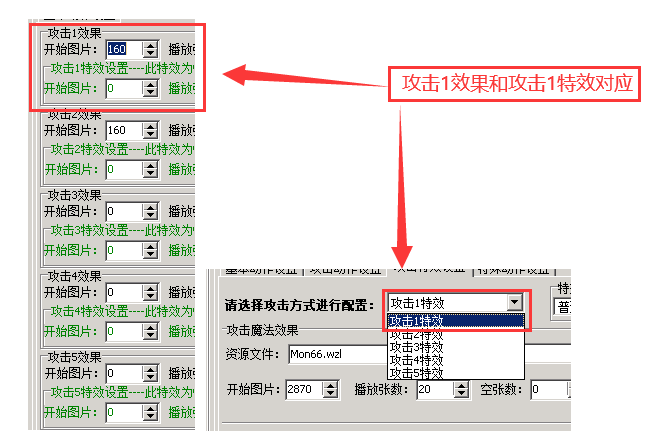The width and height of the screenshot is (651, 448).
Task: Pick 攻击3特效 from the open list
Action: point(416,347)
